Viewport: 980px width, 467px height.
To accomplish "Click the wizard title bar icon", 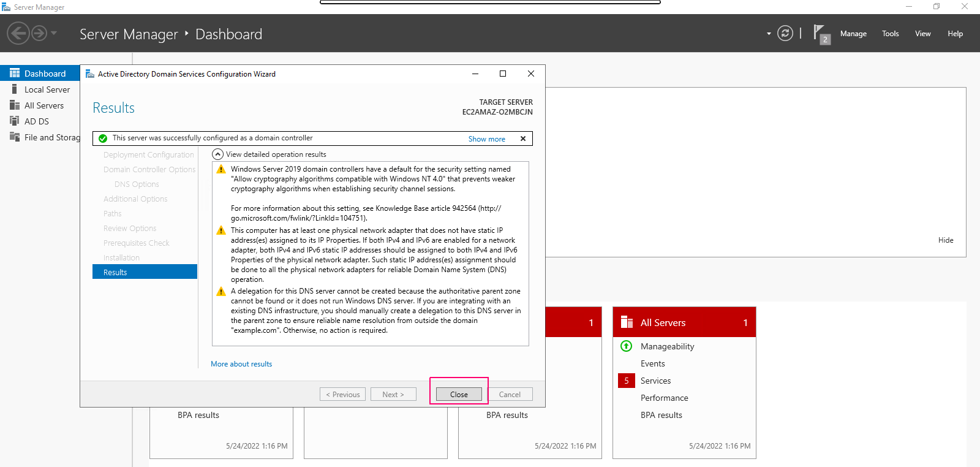I will click(90, 74).
